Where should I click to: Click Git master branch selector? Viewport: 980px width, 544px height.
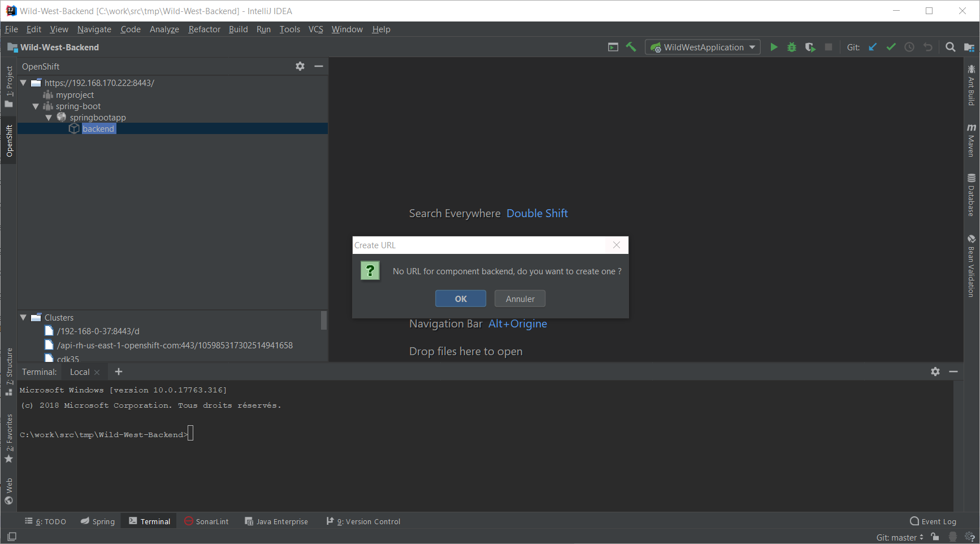coord(900,537)
